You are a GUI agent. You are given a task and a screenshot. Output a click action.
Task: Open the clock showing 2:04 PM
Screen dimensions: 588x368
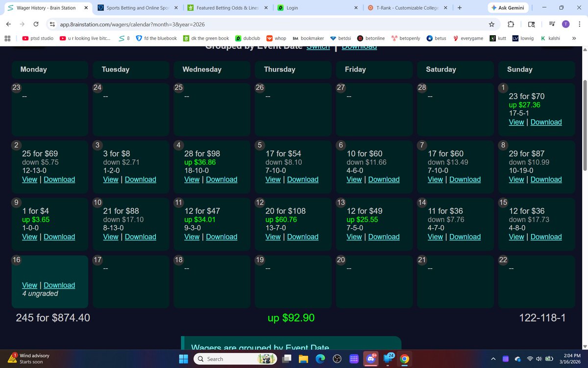tap(570, 359)
